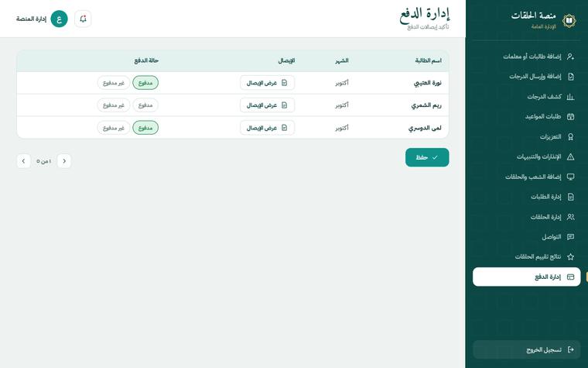
Task: Click the requests management document icon
Action: (x=570, y=197)
